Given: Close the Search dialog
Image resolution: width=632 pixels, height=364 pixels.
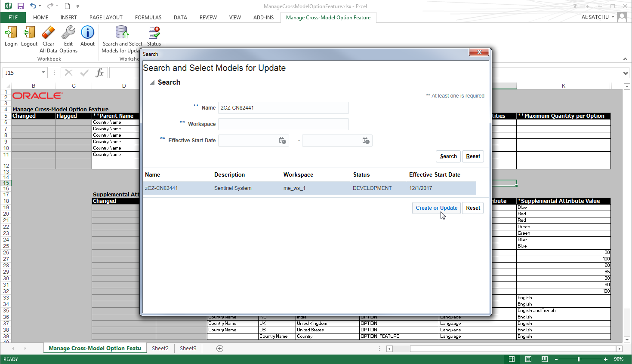Looking at the screenshot, I should point(479,52).
